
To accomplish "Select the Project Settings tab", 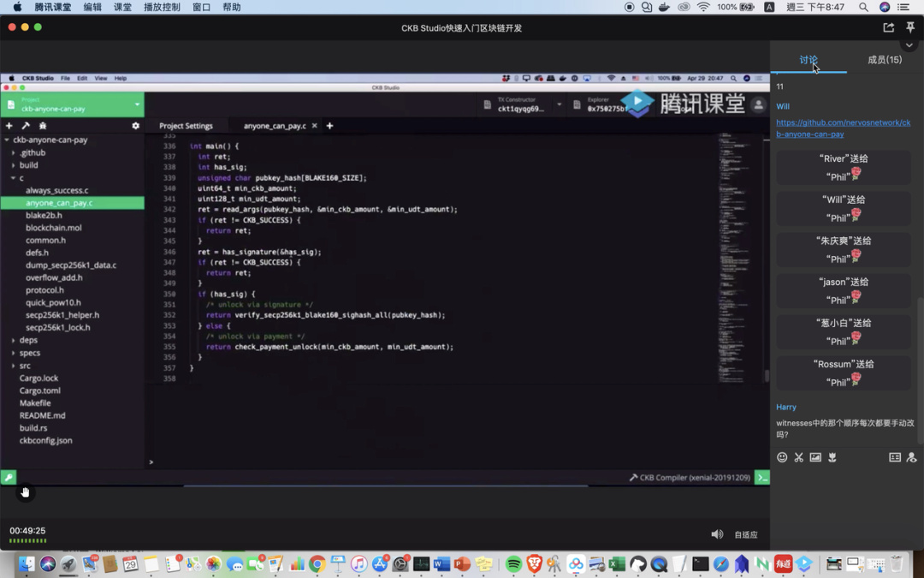I will 186,126.
